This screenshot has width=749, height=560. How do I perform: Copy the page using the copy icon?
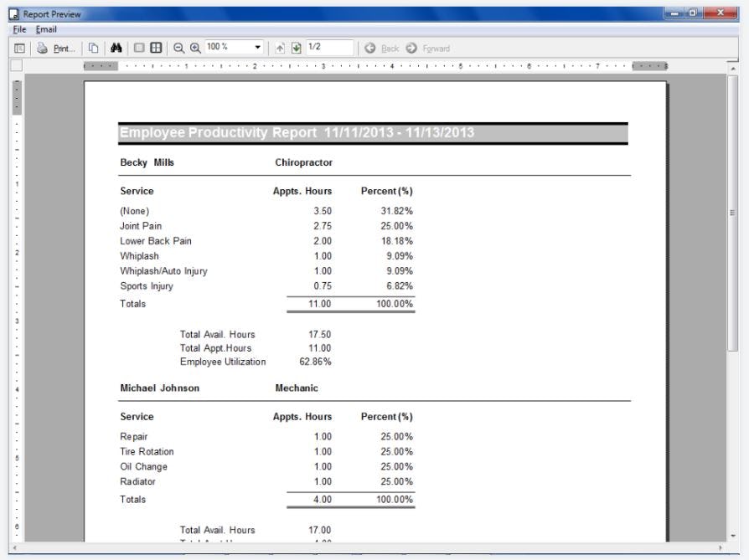click(94, 49)
